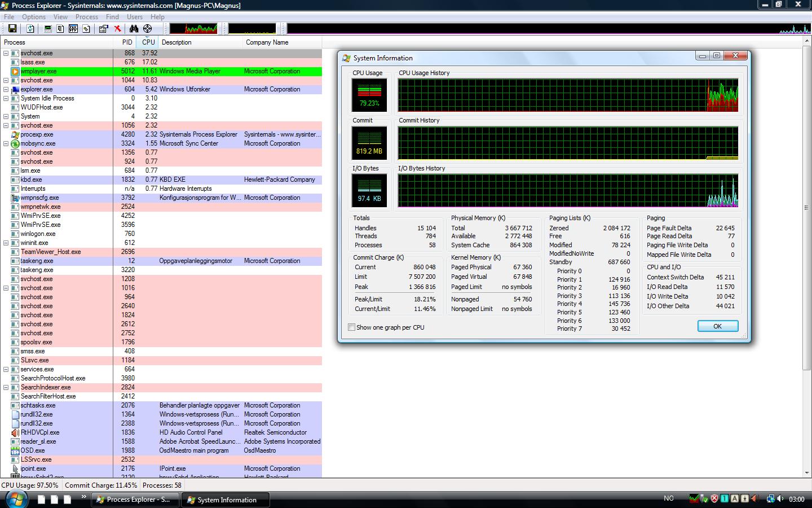Viewport: 812px width, 508px height.
Task: Click the wmplayer.exe process icon
Action: pyautogui.click(x=15, y=71)
